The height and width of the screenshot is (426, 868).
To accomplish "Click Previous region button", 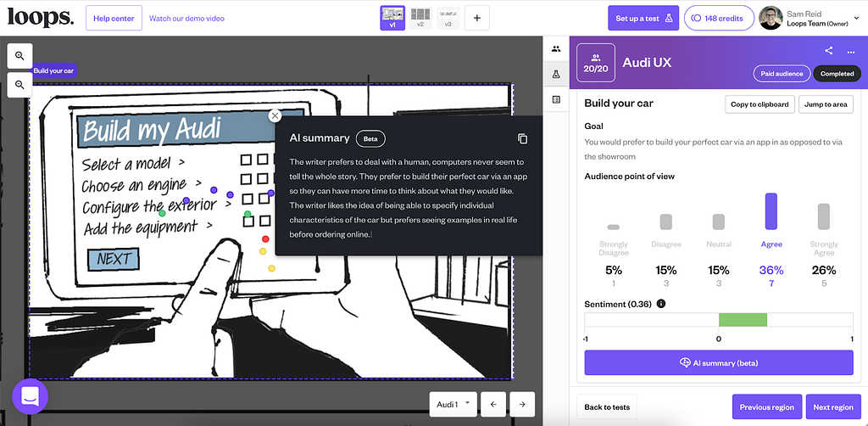I will tap(766, 407).
